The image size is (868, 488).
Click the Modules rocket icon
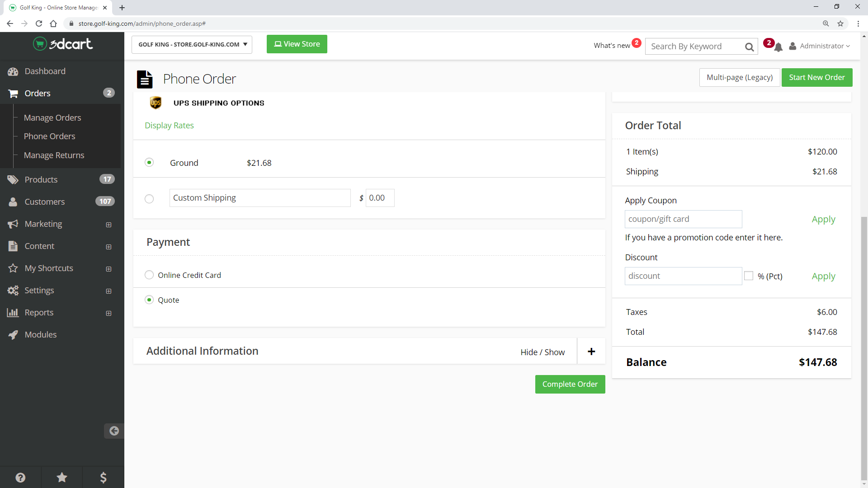(13, 335)
